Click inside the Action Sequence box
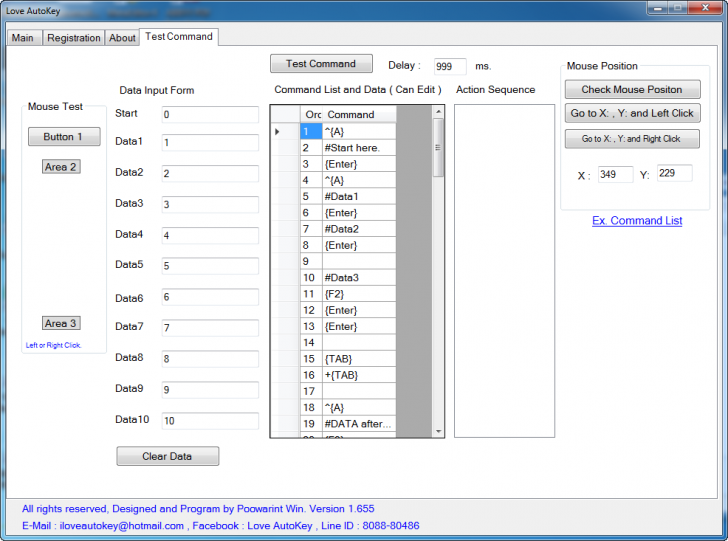728x541 pixels. coord(504,271)
